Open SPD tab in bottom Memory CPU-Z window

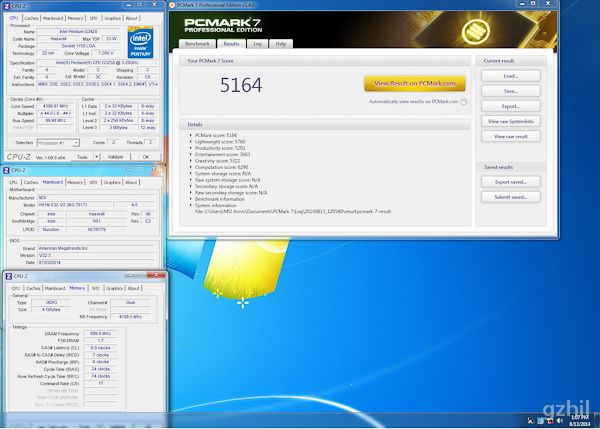pyautogui.click(x=96, y=288)
